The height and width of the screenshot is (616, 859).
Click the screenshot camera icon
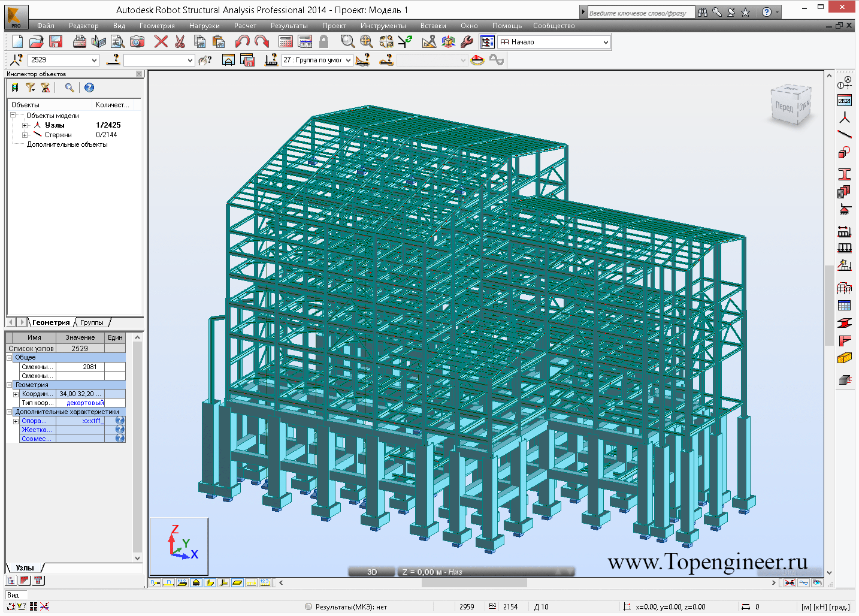click(137, 41)
